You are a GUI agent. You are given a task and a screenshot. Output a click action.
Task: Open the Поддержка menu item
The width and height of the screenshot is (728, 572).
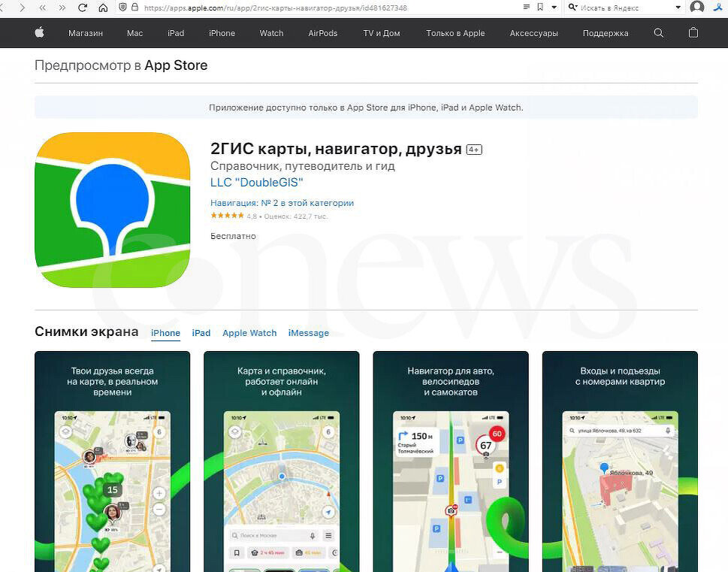606,33
